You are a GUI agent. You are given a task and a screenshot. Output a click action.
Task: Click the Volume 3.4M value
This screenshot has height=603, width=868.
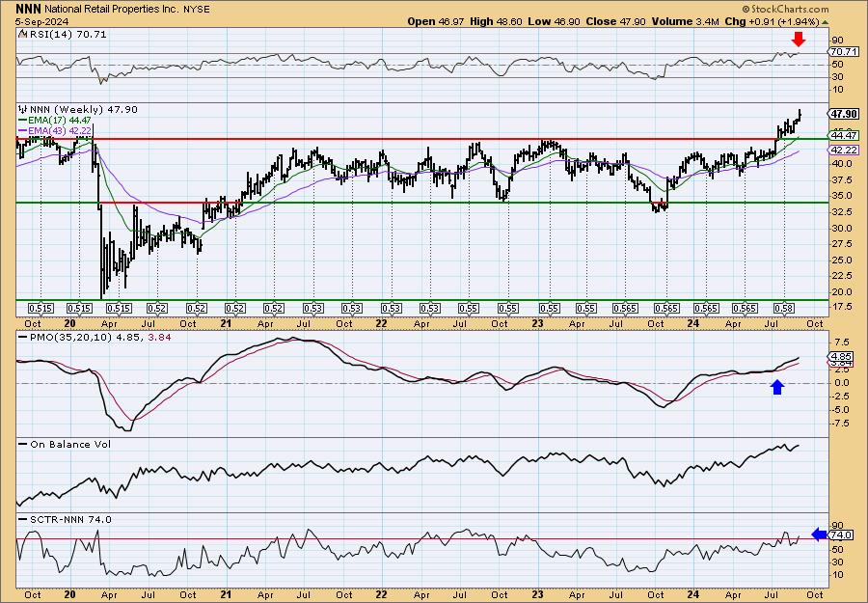pos(686,21)
